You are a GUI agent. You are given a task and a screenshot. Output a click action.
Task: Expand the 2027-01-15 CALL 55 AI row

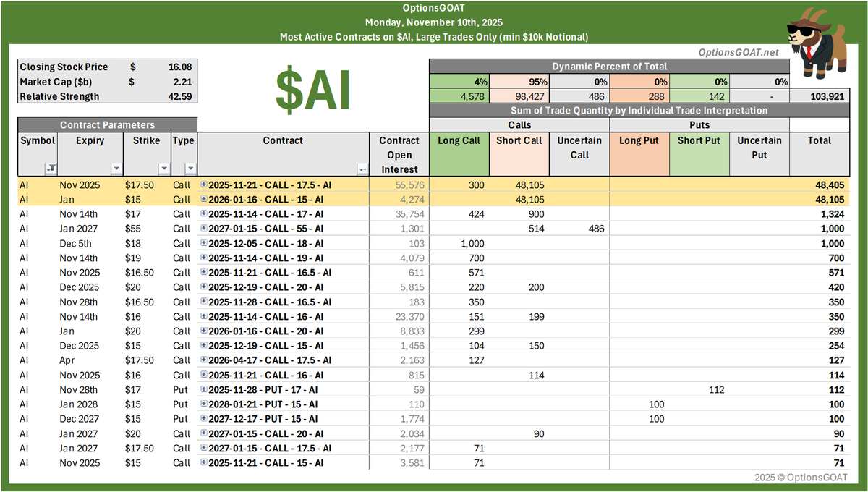click(x=204, y=228)
